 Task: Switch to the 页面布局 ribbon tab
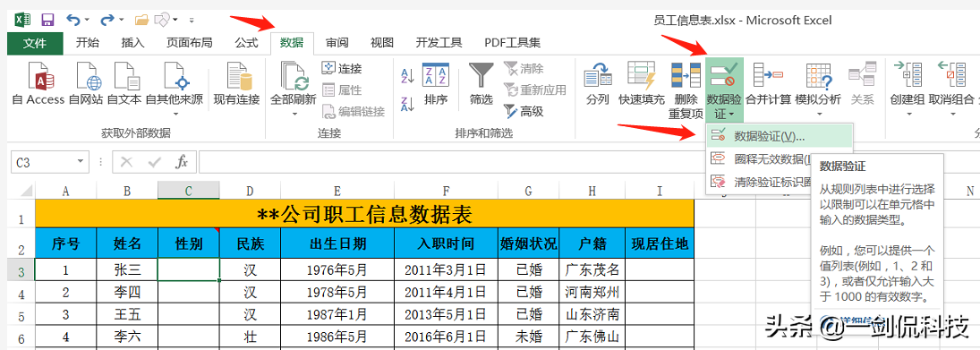click(x=190, y=43)
